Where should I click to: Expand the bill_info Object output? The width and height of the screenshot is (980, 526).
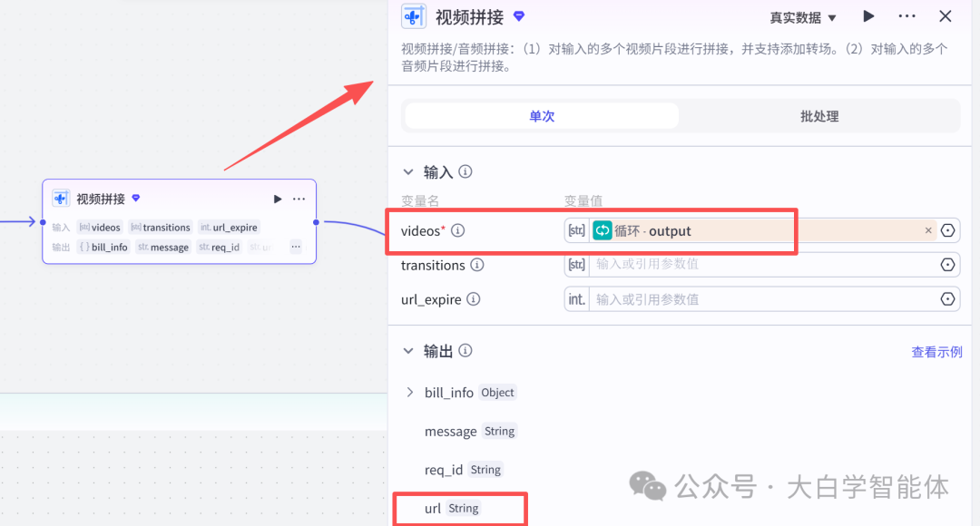pos(409,393)
